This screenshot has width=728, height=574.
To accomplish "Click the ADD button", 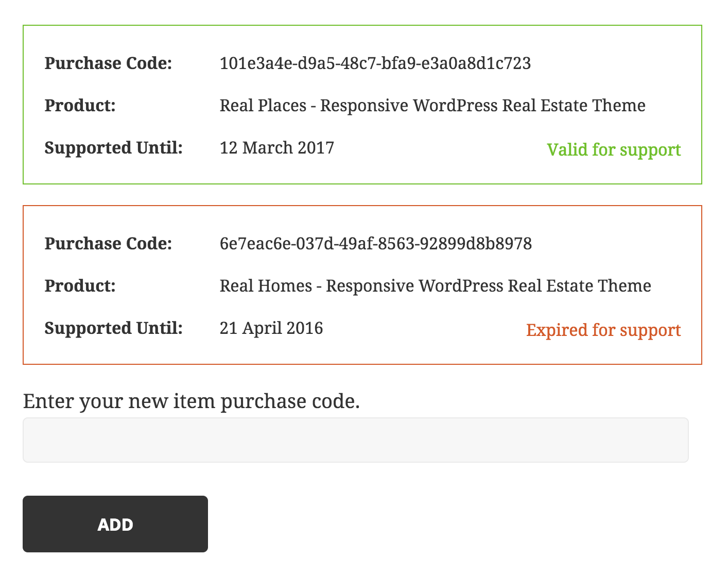I will 115,524.
